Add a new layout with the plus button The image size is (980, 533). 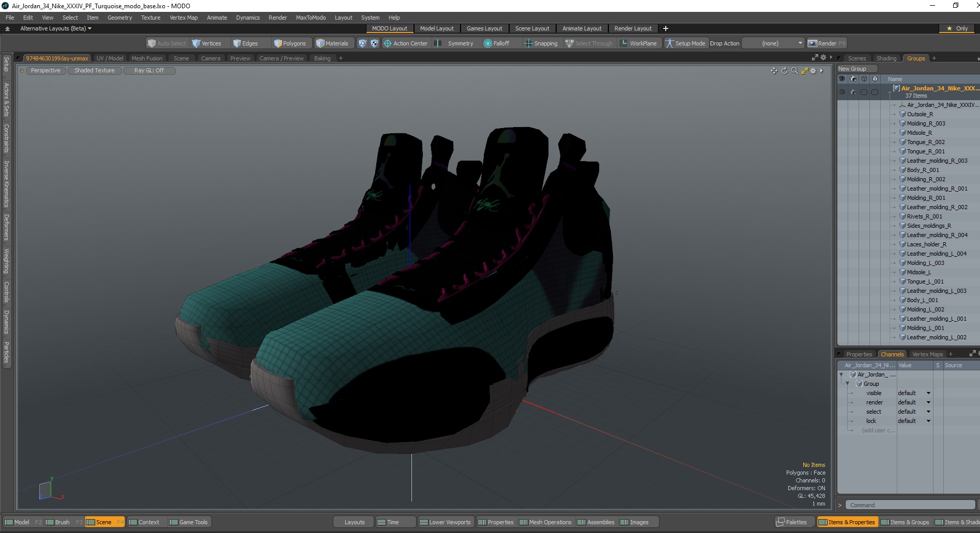click(x=666, y=28)
